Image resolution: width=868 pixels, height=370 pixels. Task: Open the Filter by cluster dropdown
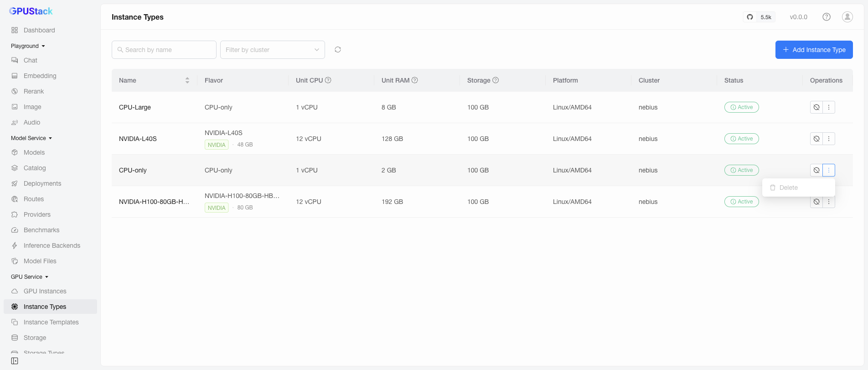(x=273, y=50)
